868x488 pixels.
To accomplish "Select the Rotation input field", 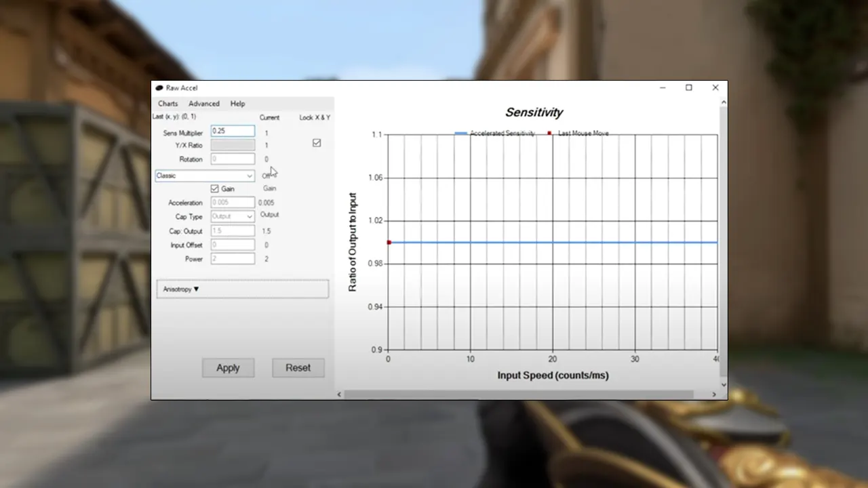I will pyautogui.click(x=232, y=159).
